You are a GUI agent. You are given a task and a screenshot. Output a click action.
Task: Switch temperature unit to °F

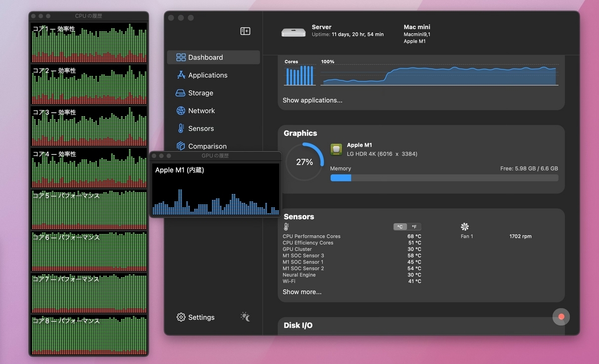tap(414, 226)
